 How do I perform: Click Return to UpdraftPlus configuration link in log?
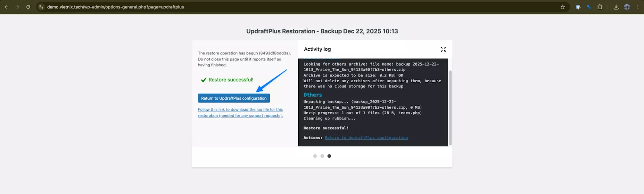pyautogui.click(x=366, y=138)
